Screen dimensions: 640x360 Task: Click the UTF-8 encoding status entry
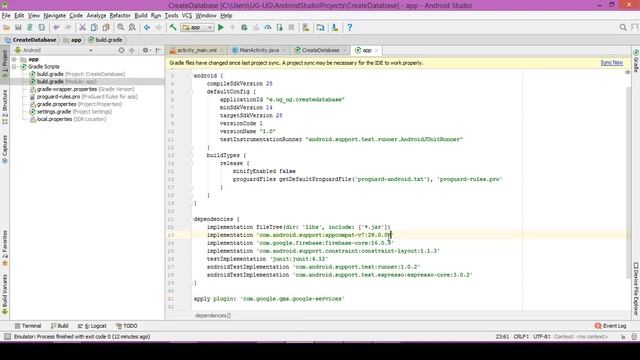542,337
